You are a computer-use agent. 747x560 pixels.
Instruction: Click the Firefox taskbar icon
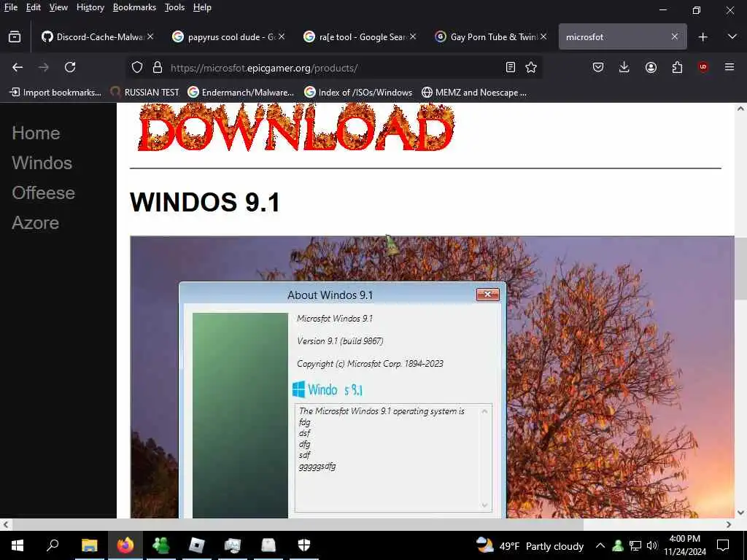(x=125, y=545)
